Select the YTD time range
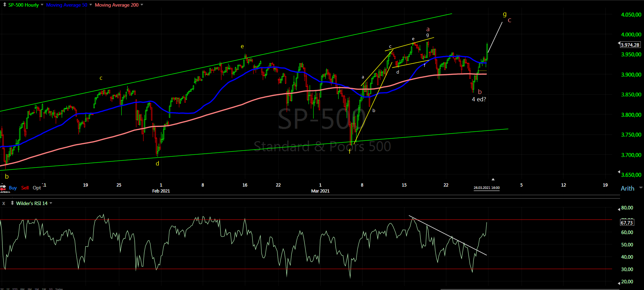The width and height of the screenshot is (644, 290). point(15,289)
